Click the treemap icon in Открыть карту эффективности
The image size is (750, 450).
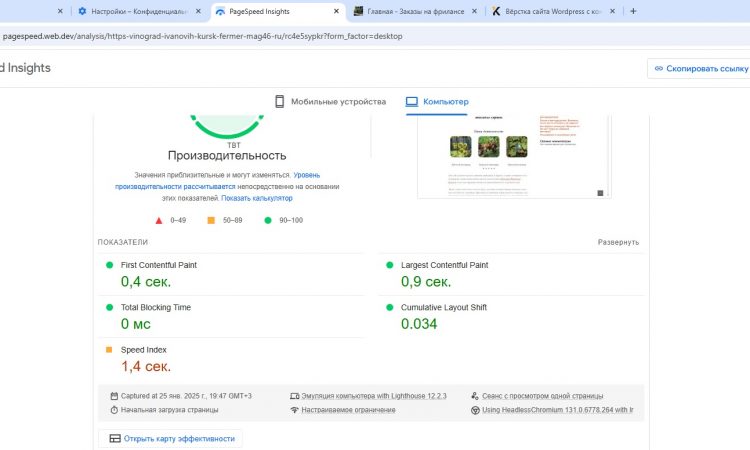(115, 439)
